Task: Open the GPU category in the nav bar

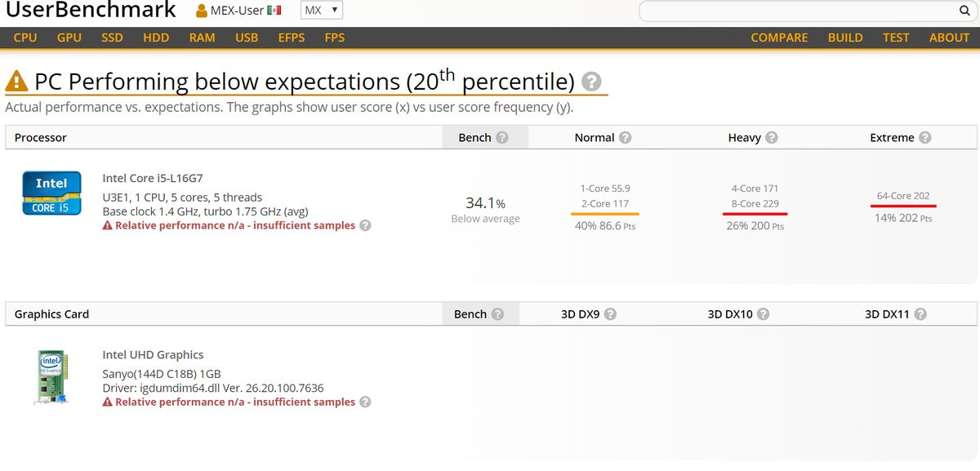Action: [x=69, y=38]
